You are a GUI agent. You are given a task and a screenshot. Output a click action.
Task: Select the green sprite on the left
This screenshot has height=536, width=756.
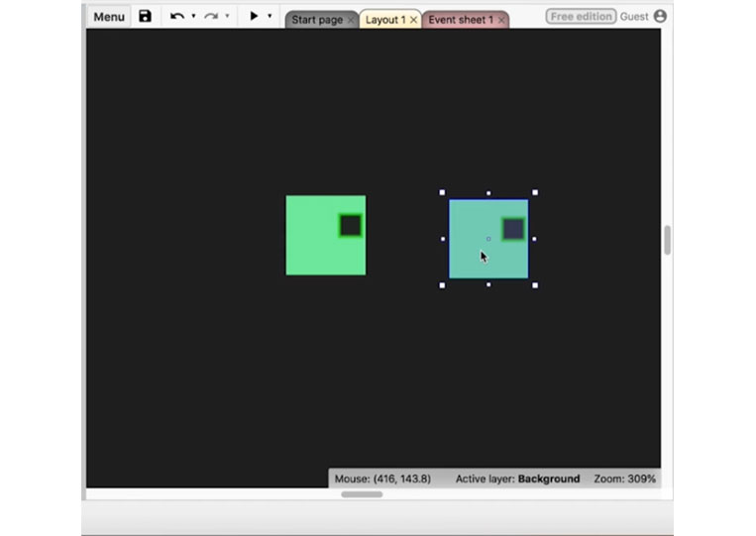point(326,235)
